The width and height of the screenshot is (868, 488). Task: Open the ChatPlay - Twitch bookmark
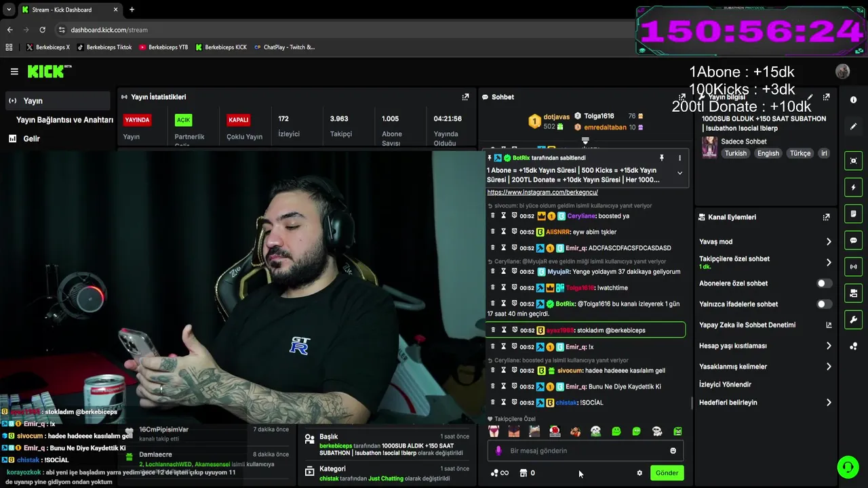point(285,47)
